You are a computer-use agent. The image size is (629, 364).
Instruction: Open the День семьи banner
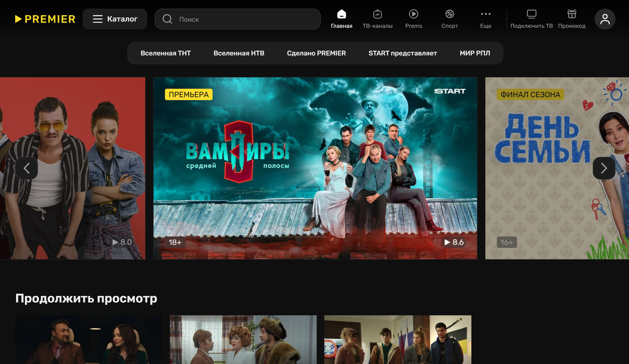click(557, 168)
